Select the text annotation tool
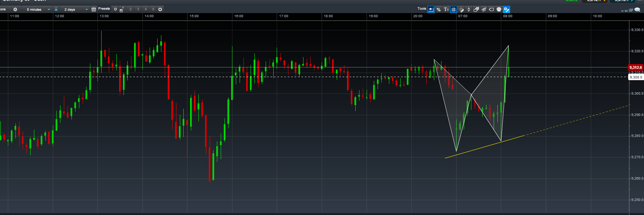 [446, 10]
